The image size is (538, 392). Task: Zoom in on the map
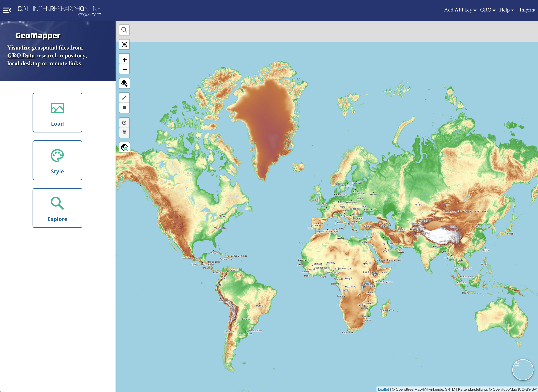(x=124, y=60)
